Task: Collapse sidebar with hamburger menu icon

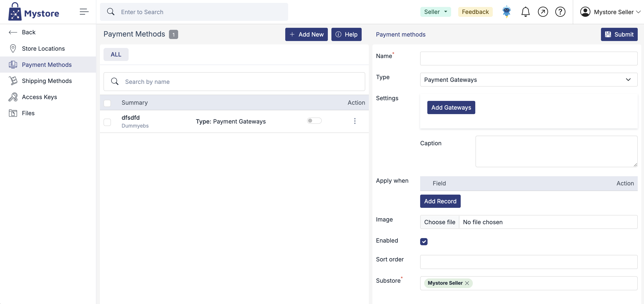Action: pyautogui.click(x=84, y=12)
